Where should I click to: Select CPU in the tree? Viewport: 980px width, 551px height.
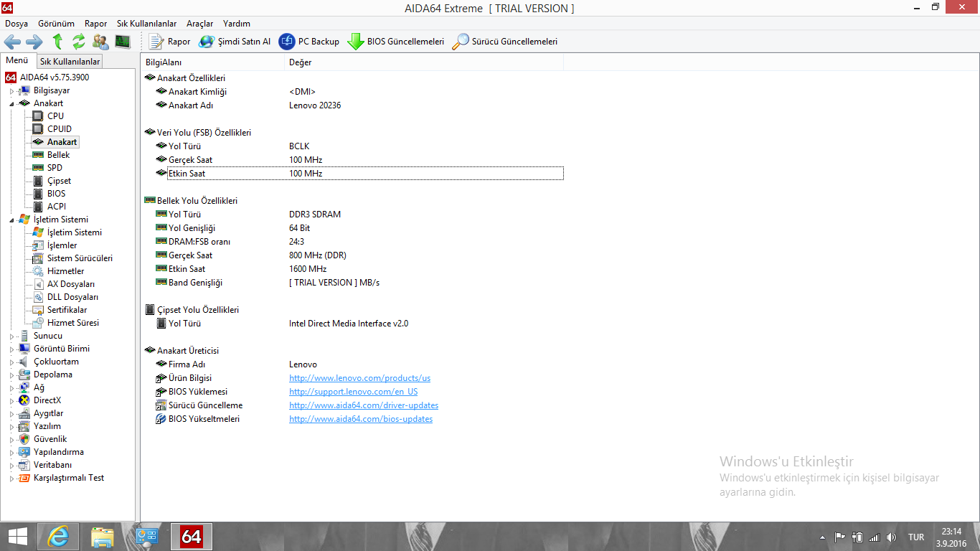click(x=55, y=116)
